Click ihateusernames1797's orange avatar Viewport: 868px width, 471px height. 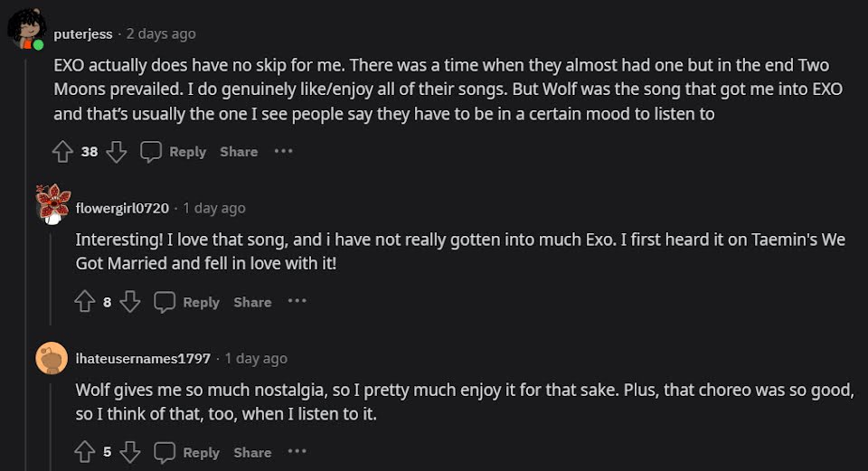click(x=52, y=358)
